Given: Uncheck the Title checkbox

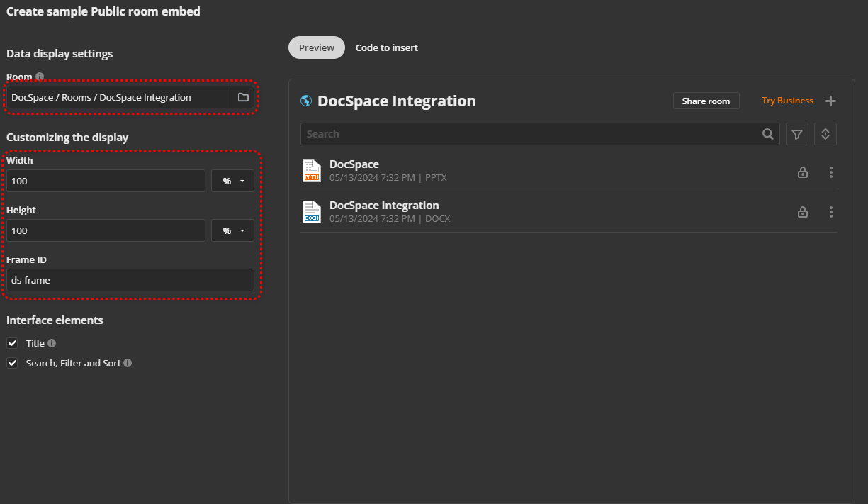Looking at the screenshot, I should click(12, 343).
